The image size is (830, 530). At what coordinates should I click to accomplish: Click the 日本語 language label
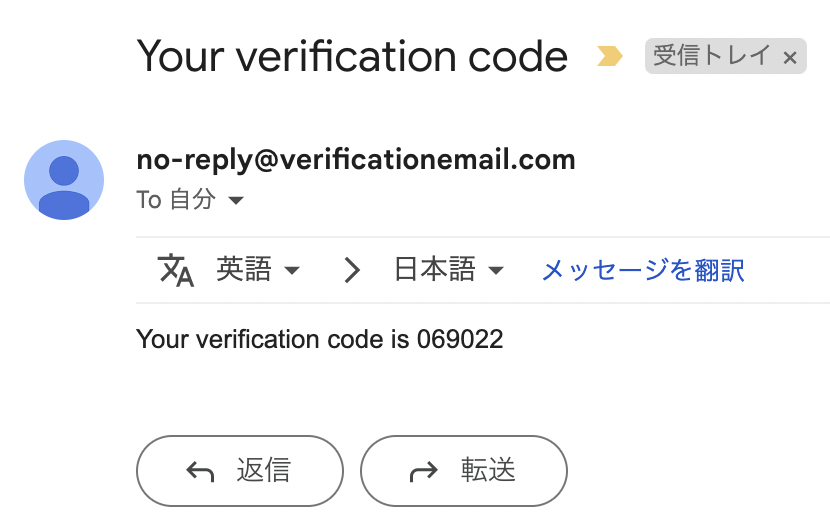[435, 269]
